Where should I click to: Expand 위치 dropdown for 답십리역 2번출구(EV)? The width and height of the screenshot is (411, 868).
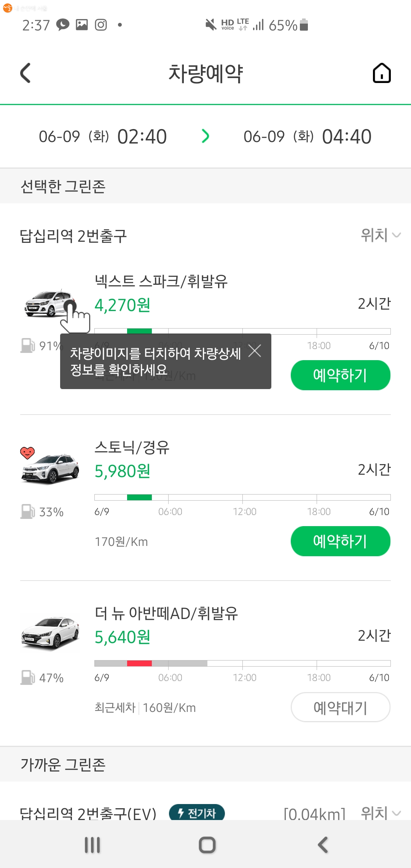(381, 813)
